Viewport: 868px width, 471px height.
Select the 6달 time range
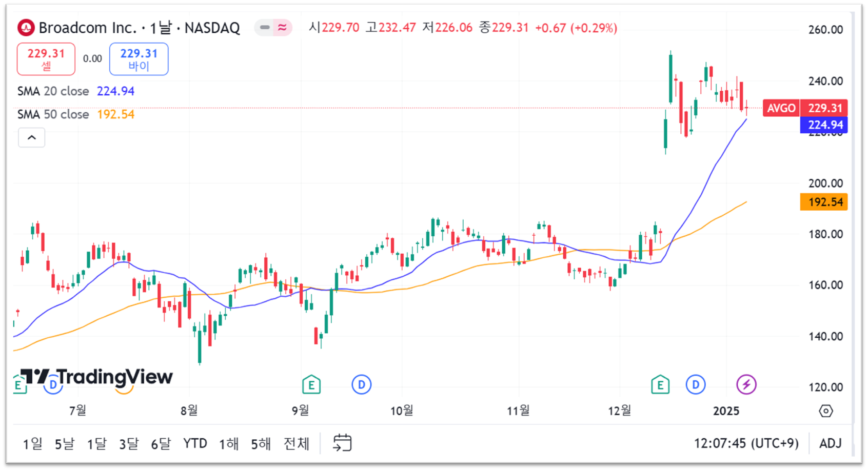(x=161, y=443)
